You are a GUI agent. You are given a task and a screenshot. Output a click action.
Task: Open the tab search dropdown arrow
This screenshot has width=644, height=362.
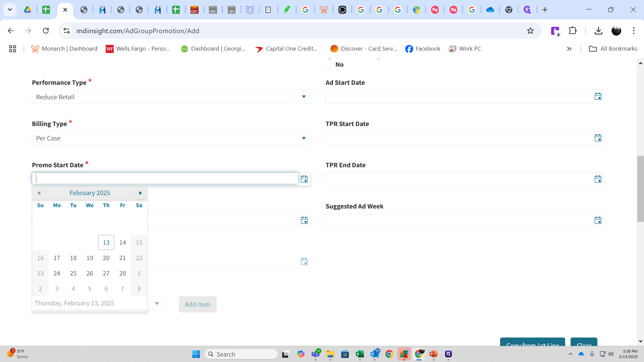pos(10,10)
